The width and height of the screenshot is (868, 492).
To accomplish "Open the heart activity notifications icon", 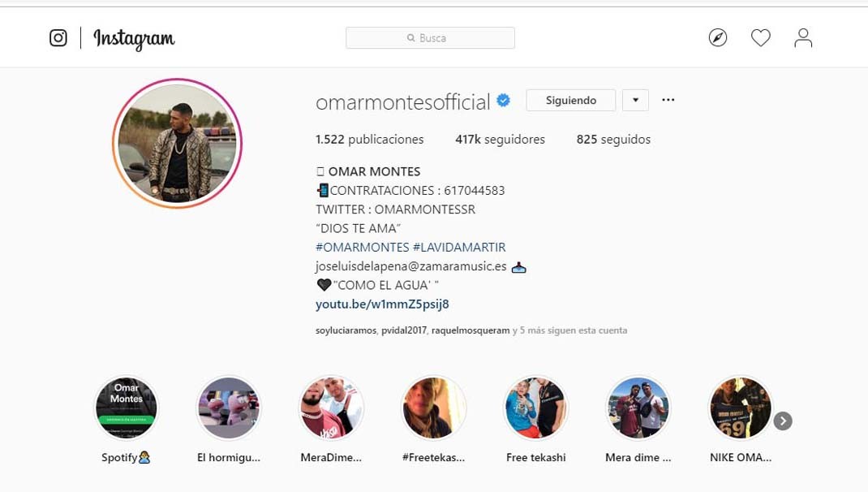I will (x=761, y=37).
